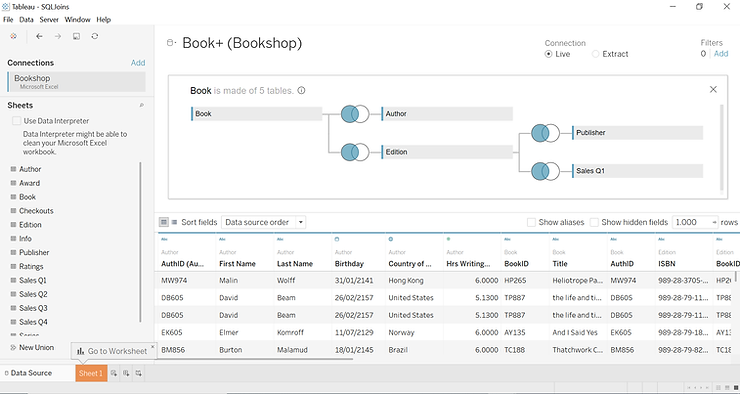Image resolution: width=740 pixels, height=394 pixels.
Task: Switch to metadata list view icon
Action: click(174, 222)
